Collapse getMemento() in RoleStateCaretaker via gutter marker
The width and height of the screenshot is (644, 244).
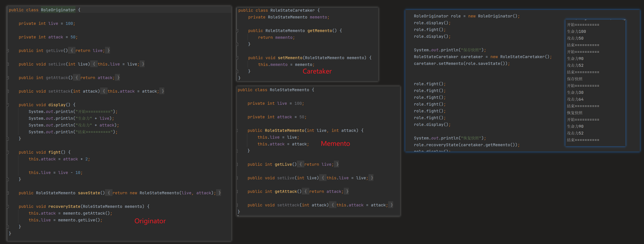click(237, 31)
